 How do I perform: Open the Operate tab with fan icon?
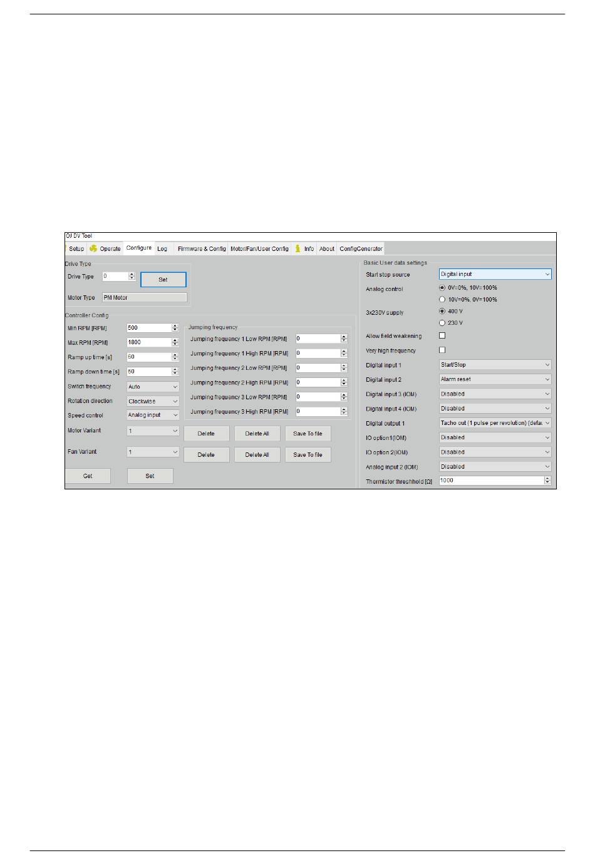(105, 248)
